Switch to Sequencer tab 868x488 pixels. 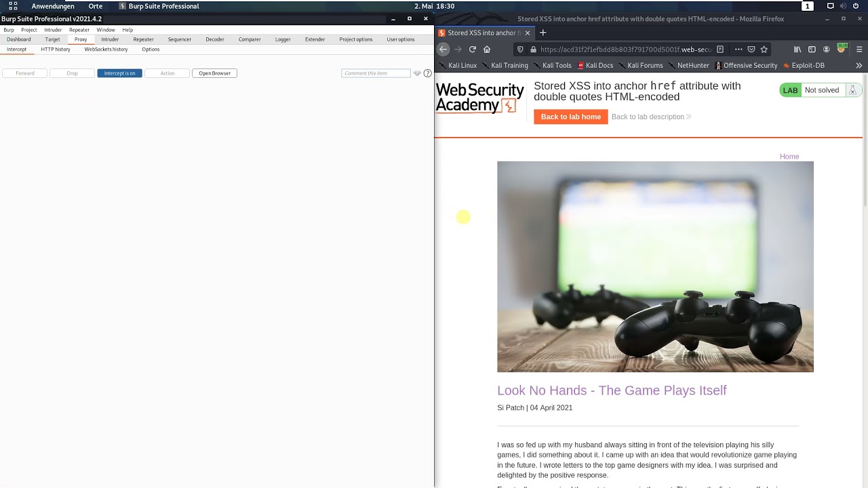[180, 39]
